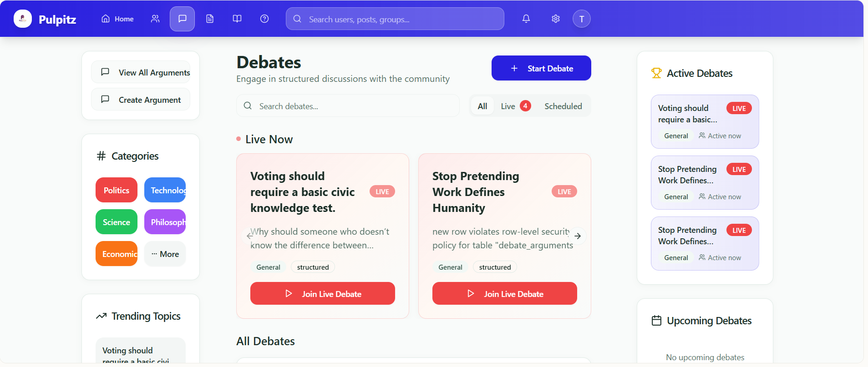Open the document page nav icon
This screenshot has height=367, width=868.
pos(210,19)
